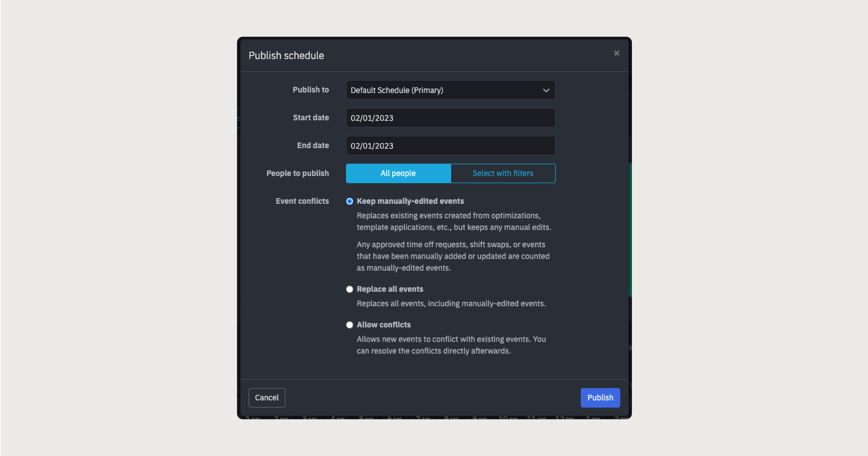The height and width of the screenshot is (456, 868).
Task: Click the People to publish label
Action: (x=297, y=173)
